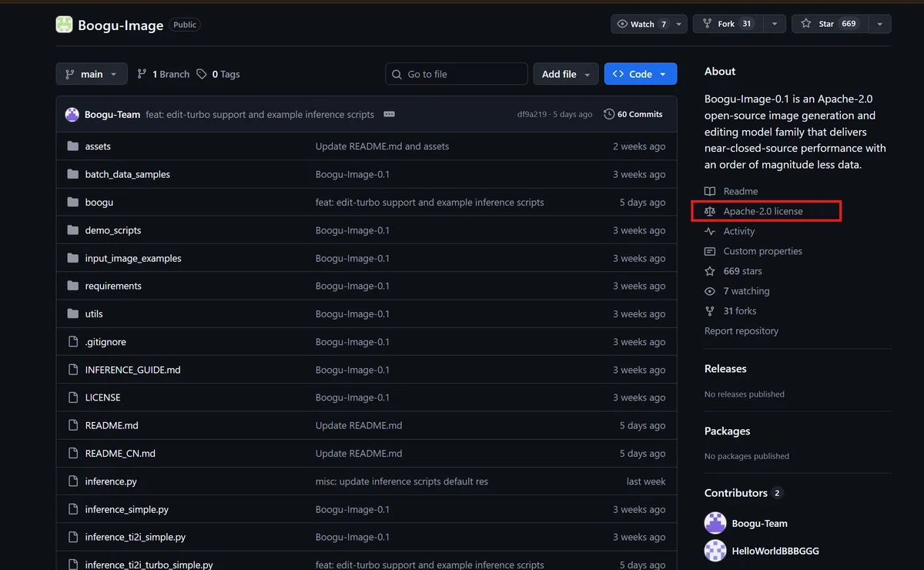This screenshot has width=924, height=570.
Task: Open the assets folder icon
Action: [73, 146]
